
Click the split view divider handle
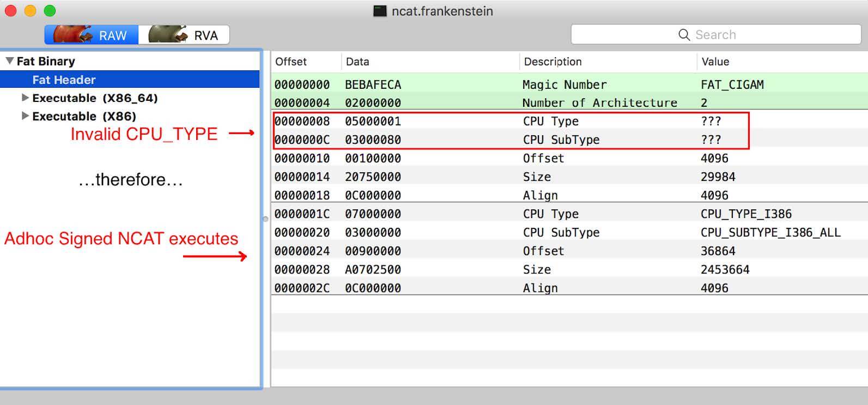click(x=265, y=219)
